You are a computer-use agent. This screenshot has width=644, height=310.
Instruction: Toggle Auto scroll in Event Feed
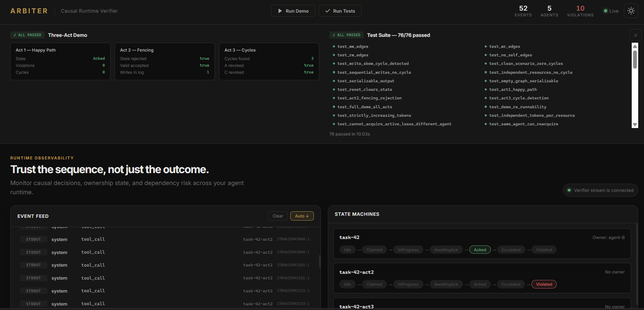coord(302,216)
